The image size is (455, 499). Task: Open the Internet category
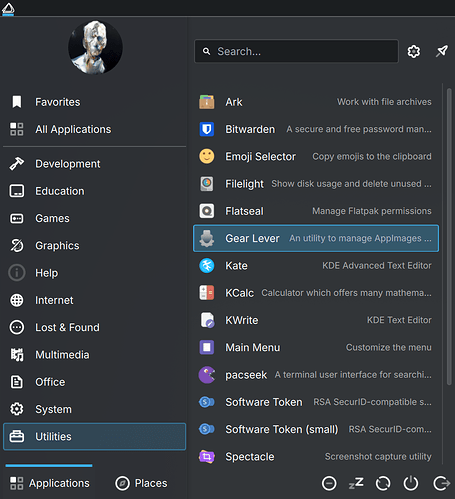tap(94, 300)
